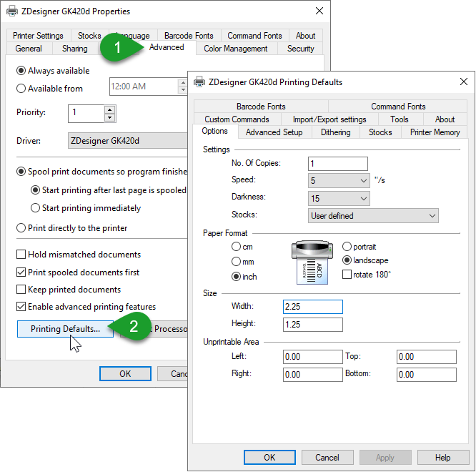Image resolution: width=476 pixels, height=472 pixels.
Task: Check the rotate 180° option
Action: pyautogui.click(x=347, y=275)
